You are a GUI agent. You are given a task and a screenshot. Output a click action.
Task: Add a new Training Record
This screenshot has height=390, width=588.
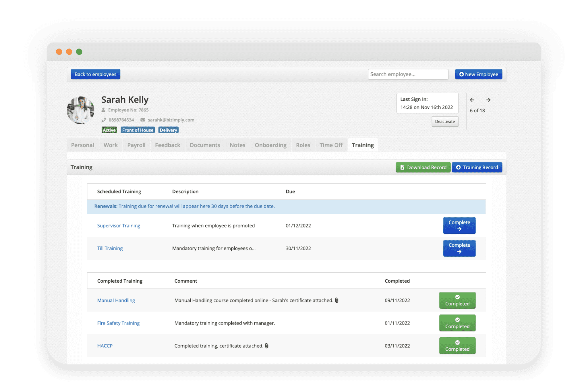477,167
